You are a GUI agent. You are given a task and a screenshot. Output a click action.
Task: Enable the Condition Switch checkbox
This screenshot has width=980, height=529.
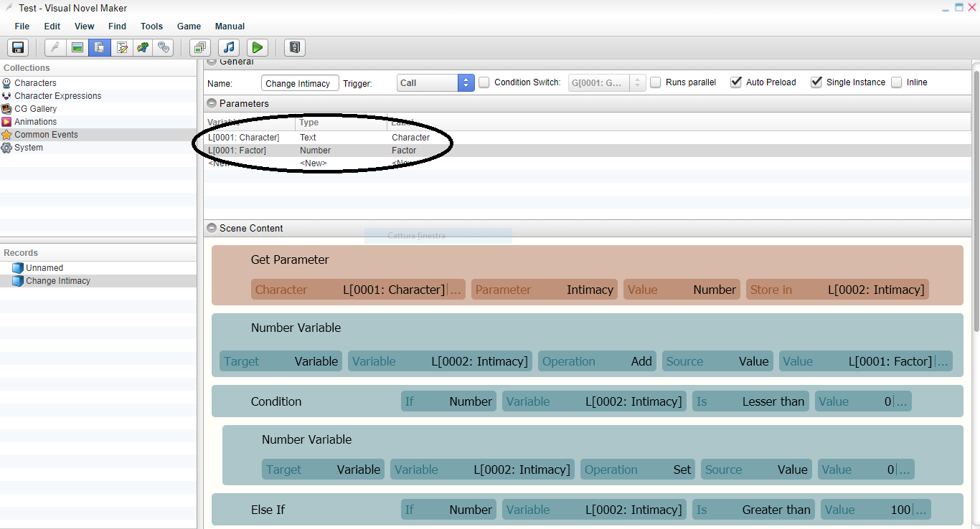pyautogui.click(x=484, y=82)
